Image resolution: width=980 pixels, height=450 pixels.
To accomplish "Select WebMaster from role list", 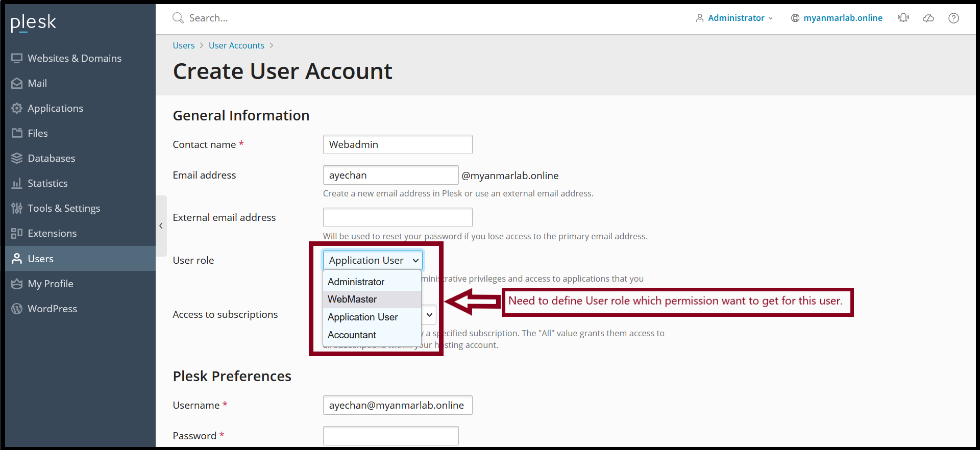I will click(352, 299).
